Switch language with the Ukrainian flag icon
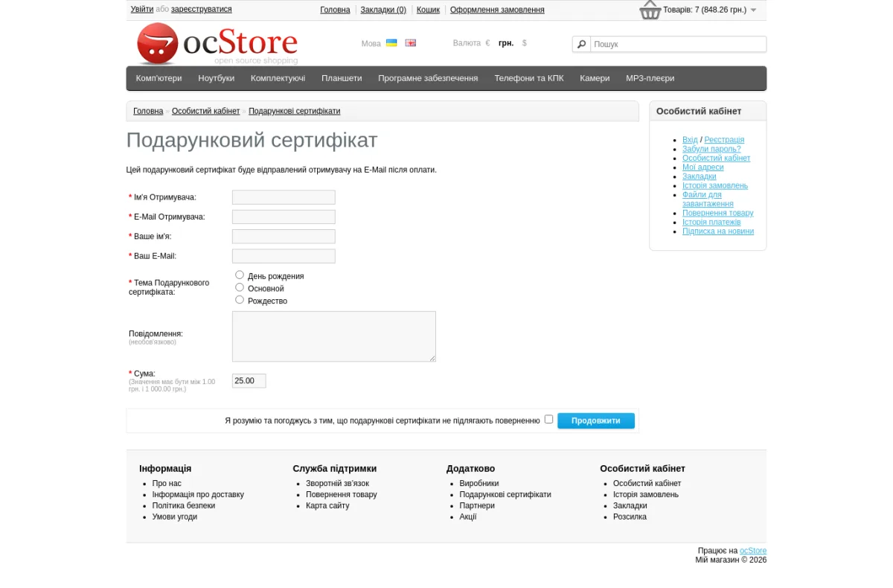The image size is (893, 588). coord(391,43)
